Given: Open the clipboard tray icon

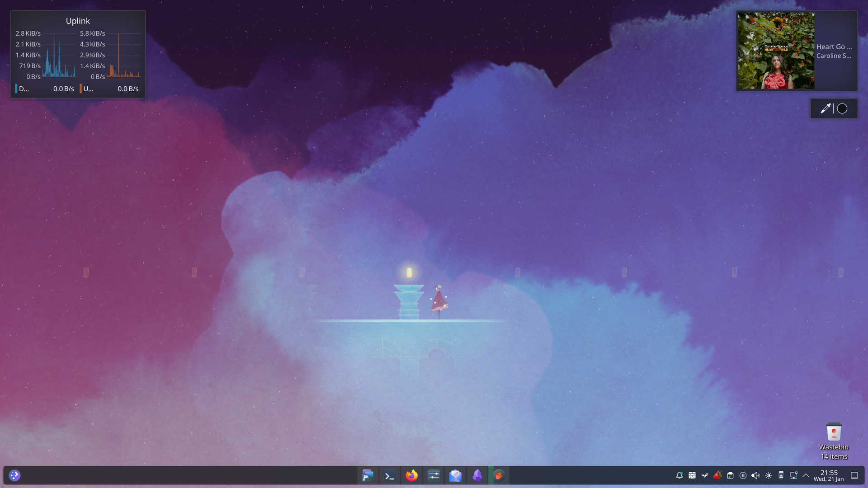Looking at the screenshot, I should coord(730,475).
